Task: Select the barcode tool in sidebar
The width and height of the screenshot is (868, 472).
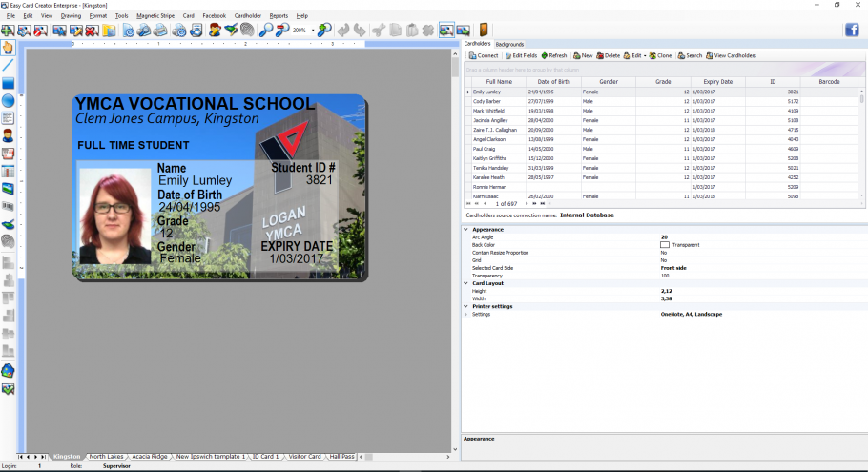Action: pyautogui.click(x=8, y=206)
